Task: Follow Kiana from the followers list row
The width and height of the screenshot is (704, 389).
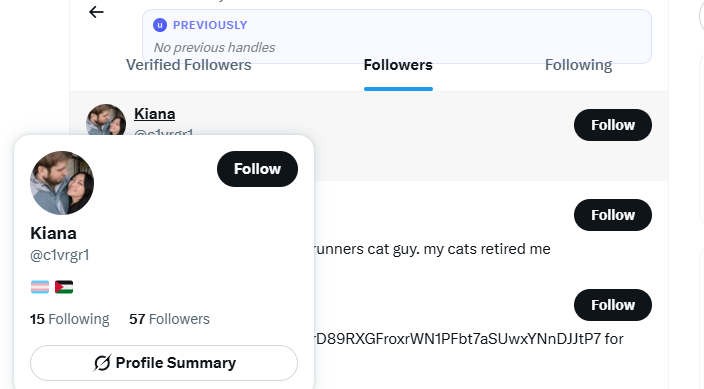Action: (x=613, y=125)
